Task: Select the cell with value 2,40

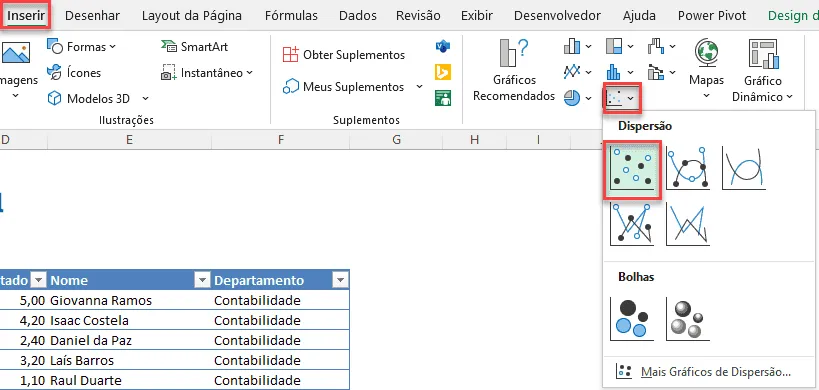Action: [24, 340]
